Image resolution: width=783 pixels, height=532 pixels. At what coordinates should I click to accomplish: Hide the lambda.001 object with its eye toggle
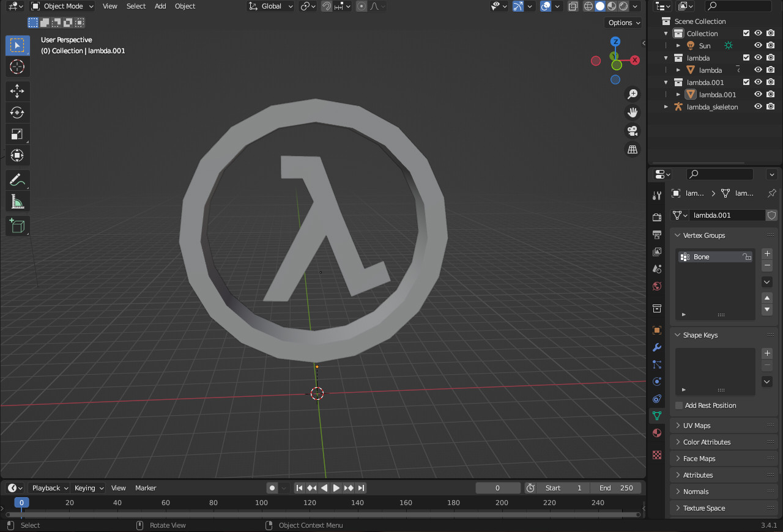(x=757, y=94)
